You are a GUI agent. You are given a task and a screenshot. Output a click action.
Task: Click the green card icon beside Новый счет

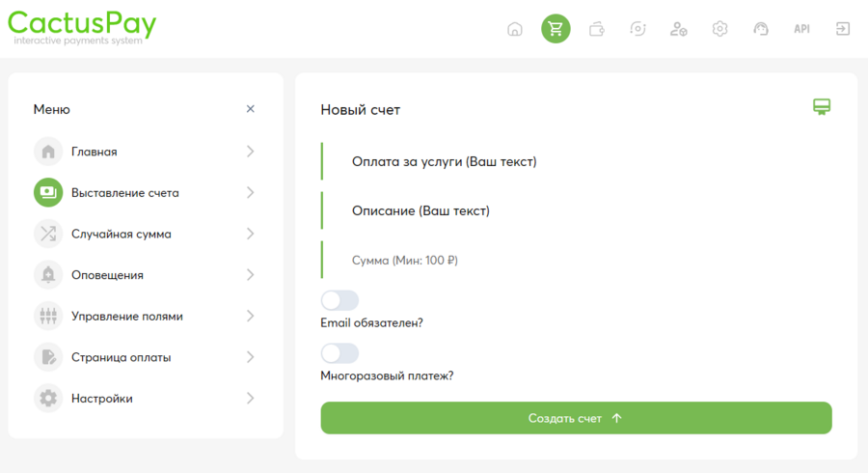(x=822, y=106)
